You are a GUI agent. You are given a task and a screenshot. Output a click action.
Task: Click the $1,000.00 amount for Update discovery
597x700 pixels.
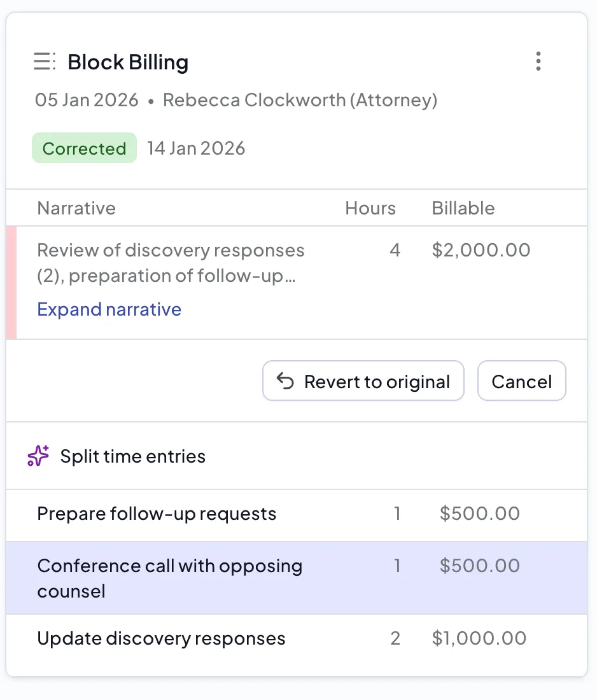479,639
